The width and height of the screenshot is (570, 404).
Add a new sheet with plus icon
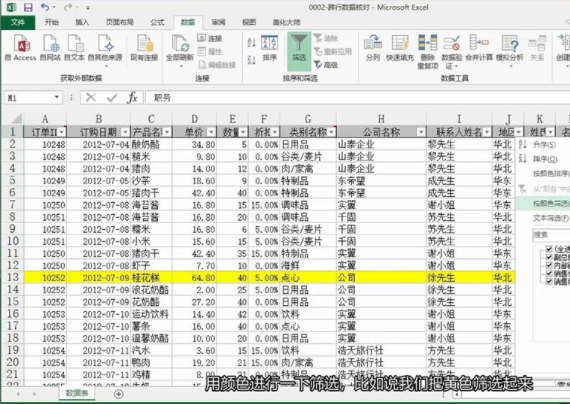point(119,393)
